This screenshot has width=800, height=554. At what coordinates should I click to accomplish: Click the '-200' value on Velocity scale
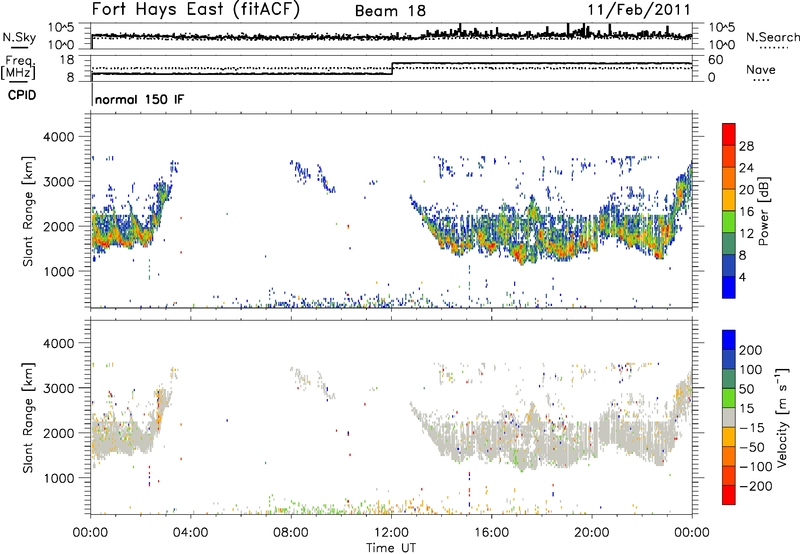pyautogui.click(x=756, y=486)
